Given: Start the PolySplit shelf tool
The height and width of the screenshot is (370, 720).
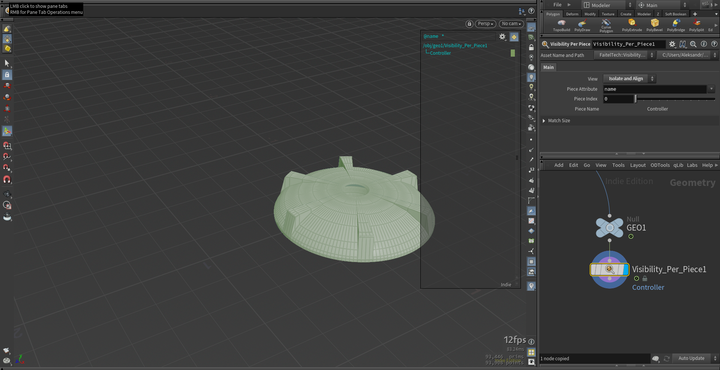Looking at the screenshot, I should pyautogui.click(x=697, y=25).
